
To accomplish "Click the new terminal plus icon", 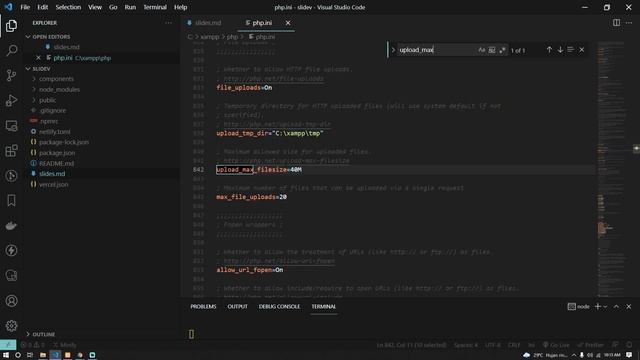I will coord(598,307).
